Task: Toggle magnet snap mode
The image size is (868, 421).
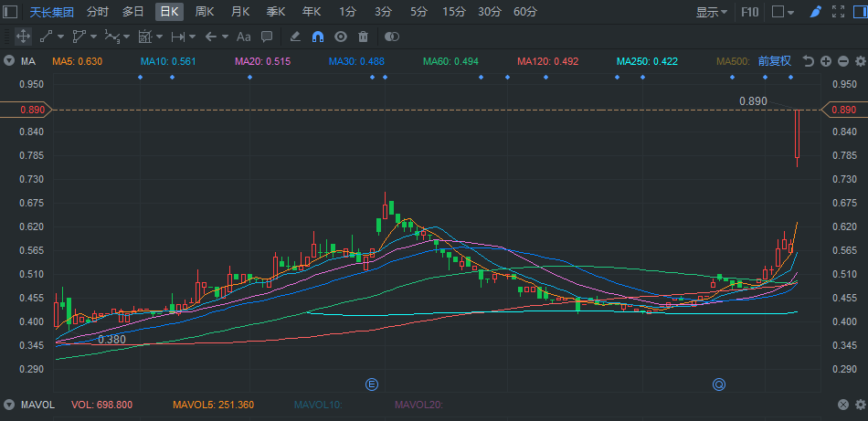Action: (x=317, y=37)
